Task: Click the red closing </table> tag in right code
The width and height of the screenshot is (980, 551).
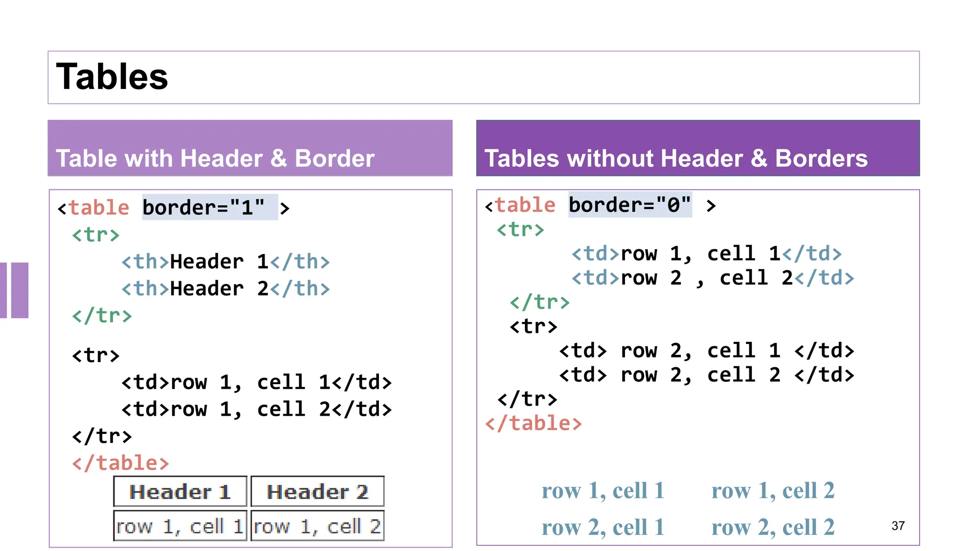Action: pyautogui.click(x=534, y=423)
